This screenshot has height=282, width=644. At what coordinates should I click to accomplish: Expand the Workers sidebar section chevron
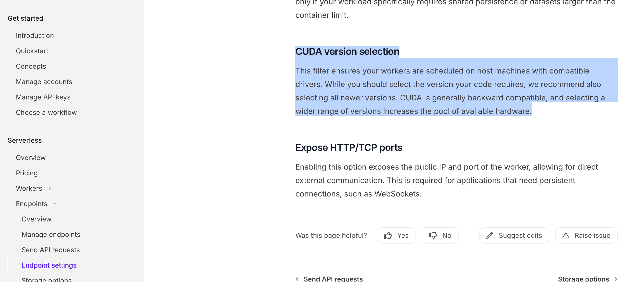click(x=50, y=188)
